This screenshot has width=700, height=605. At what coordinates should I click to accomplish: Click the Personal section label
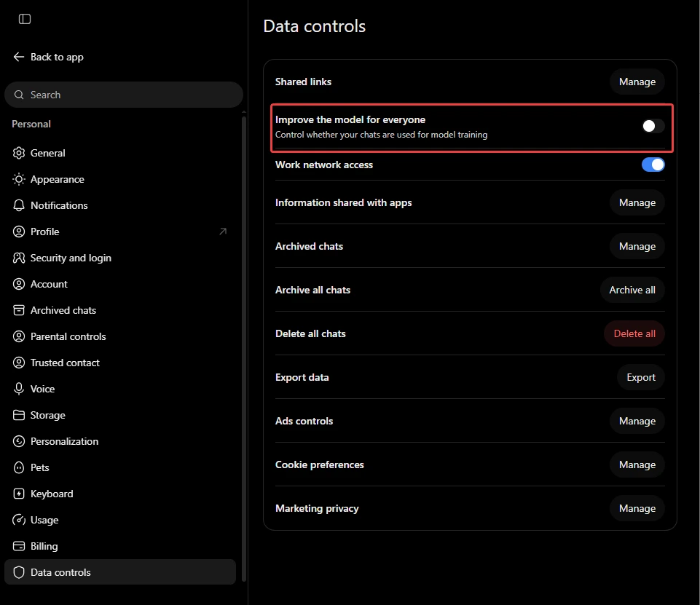click(x=31, y=124)
